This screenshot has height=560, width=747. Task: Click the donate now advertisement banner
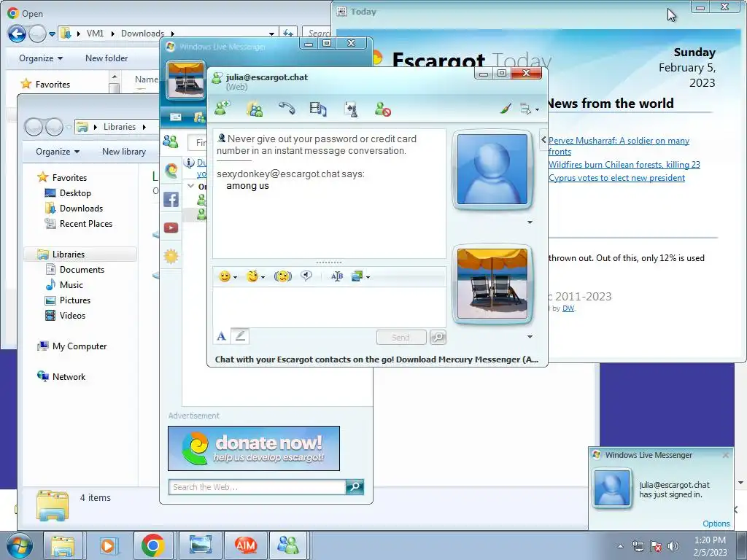click(x=254, y=448)
